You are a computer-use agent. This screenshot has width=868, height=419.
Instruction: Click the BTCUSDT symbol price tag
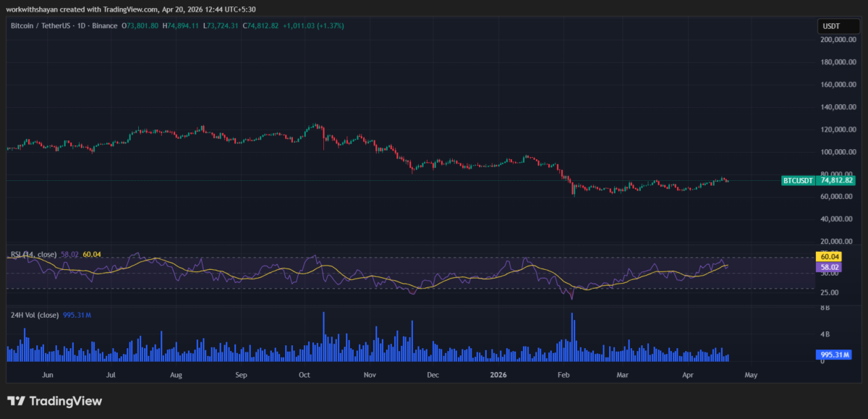point(798,180)
